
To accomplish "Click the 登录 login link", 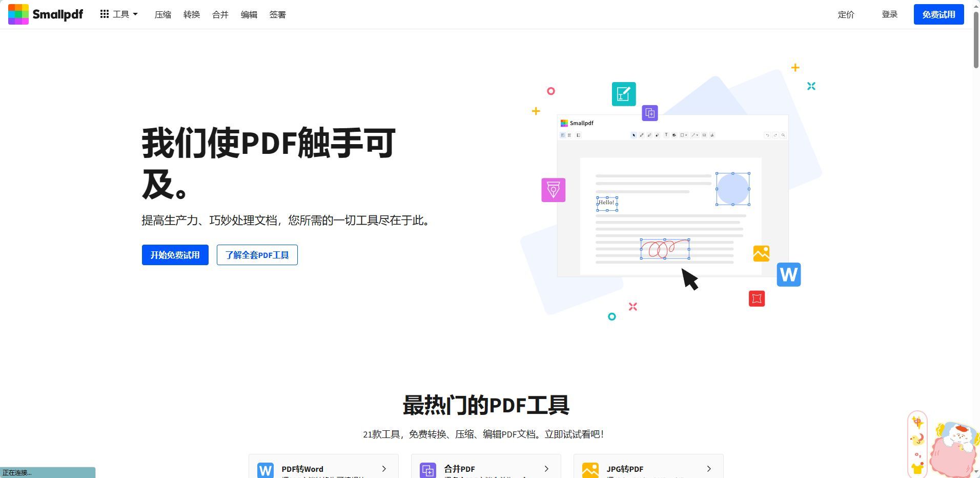I will [x=890, y=14].
